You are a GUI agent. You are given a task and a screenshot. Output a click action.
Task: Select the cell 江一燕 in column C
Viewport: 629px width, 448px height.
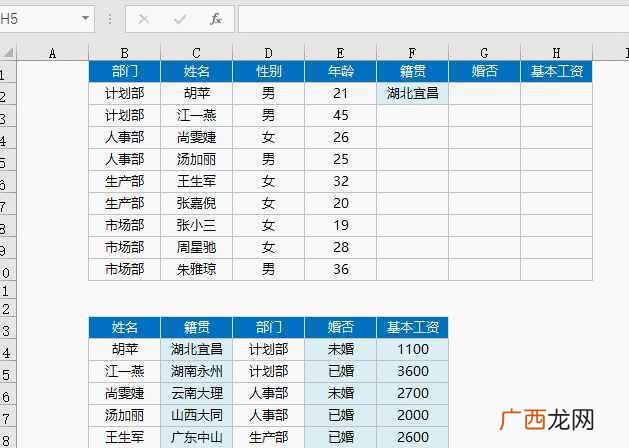pyautogui.click(x=196, y=116)
